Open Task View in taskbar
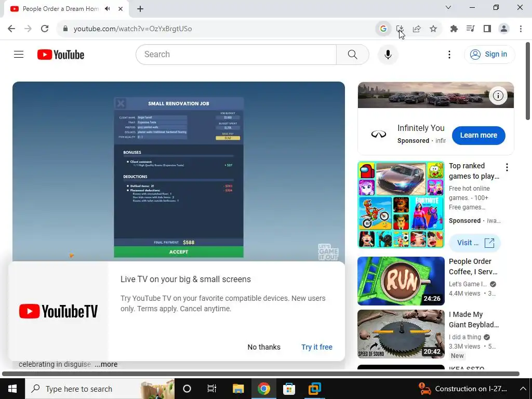The width and height of the screenshot is (532, 399). tap(212, 389)
